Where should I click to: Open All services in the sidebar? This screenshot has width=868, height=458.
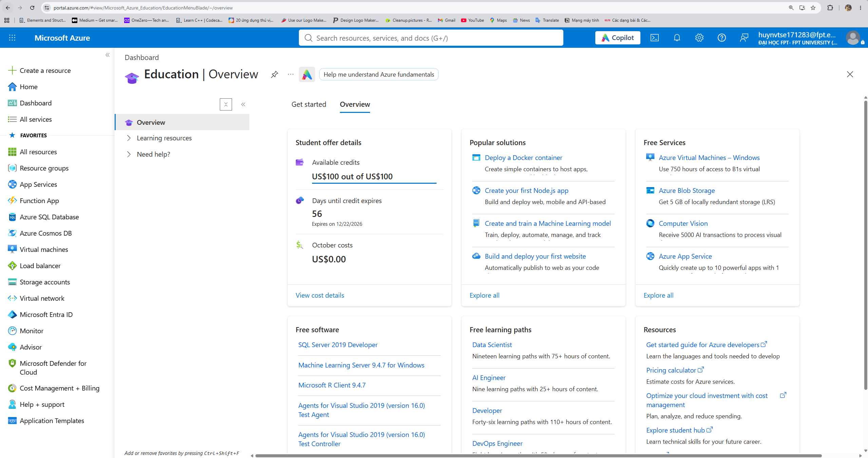click(x=36, y=119)
